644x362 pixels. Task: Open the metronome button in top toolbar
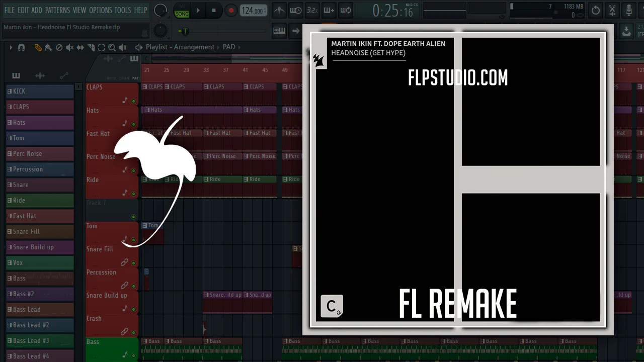point(278,10)
